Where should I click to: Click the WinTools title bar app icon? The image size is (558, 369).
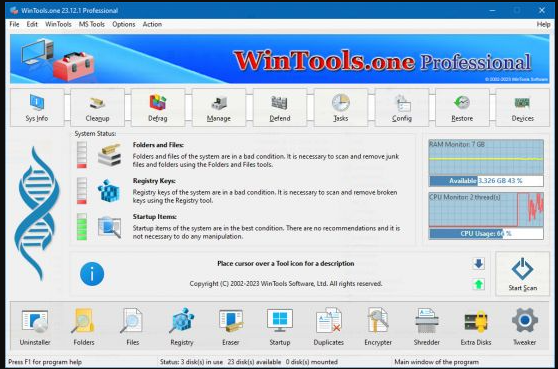coord(14,10)
